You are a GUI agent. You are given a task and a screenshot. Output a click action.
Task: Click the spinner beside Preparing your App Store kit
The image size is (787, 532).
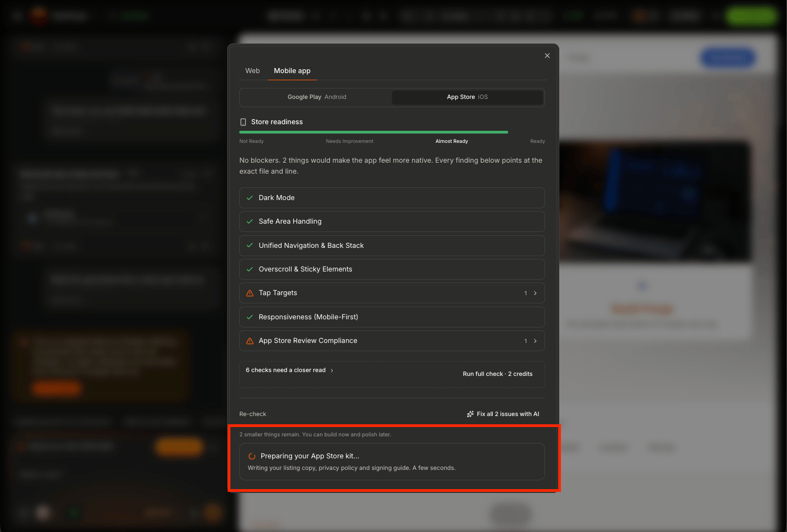click(x=252, y=456)
